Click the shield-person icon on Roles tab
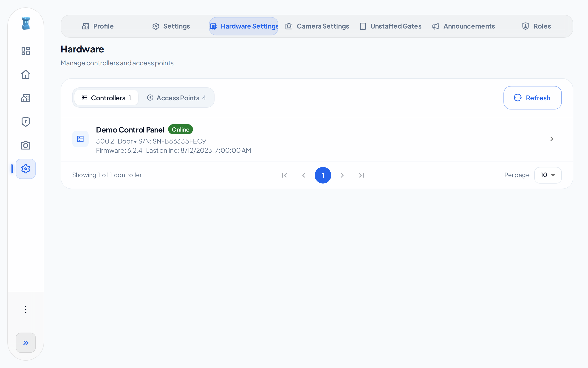The height and width of the screenshot is (368, 588). tap(526, 26)
